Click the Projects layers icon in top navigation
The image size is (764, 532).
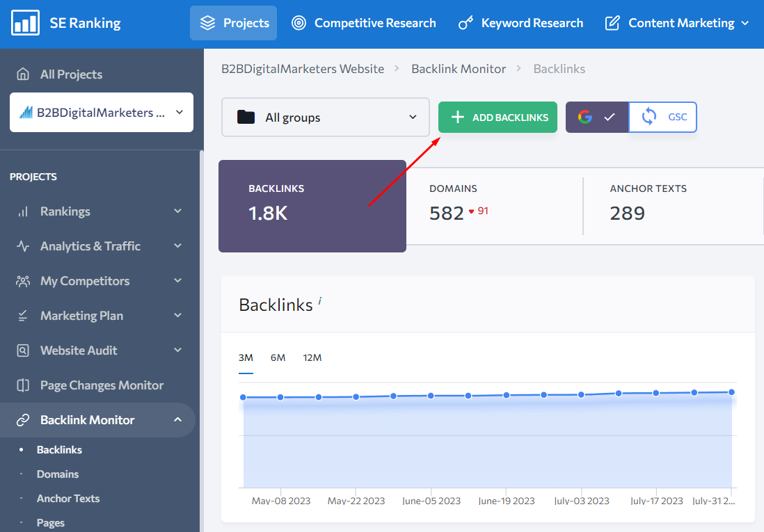(x=207, y=23)
